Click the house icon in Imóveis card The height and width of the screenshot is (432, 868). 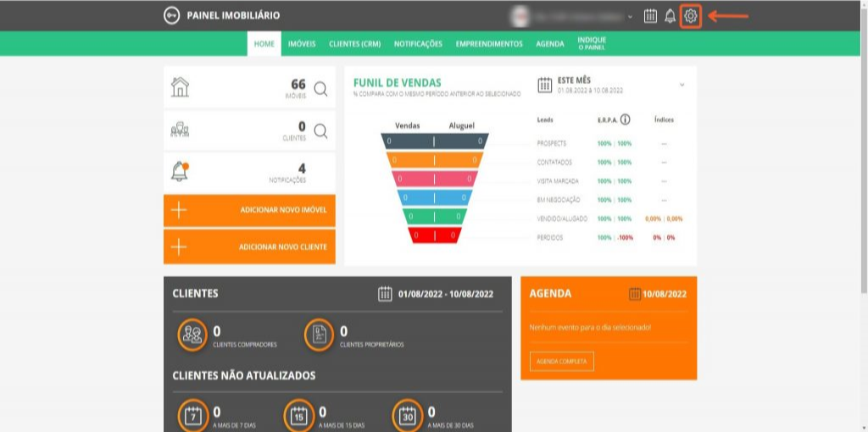click(x=180, y=87)
